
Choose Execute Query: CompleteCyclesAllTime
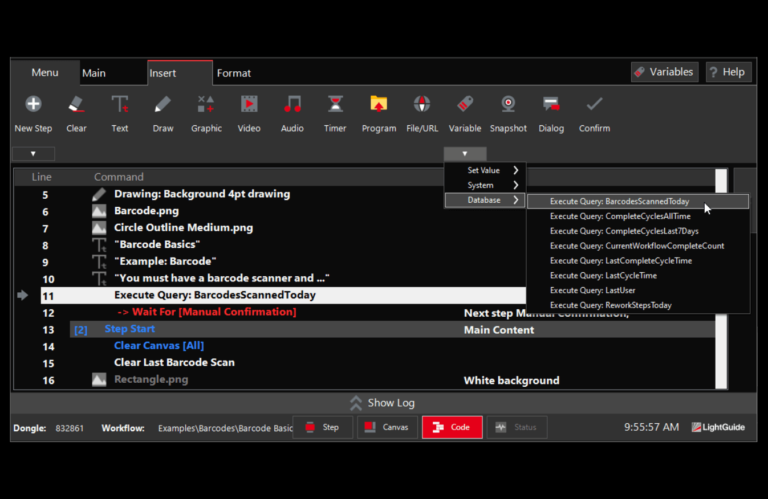(x=638, y=216)
